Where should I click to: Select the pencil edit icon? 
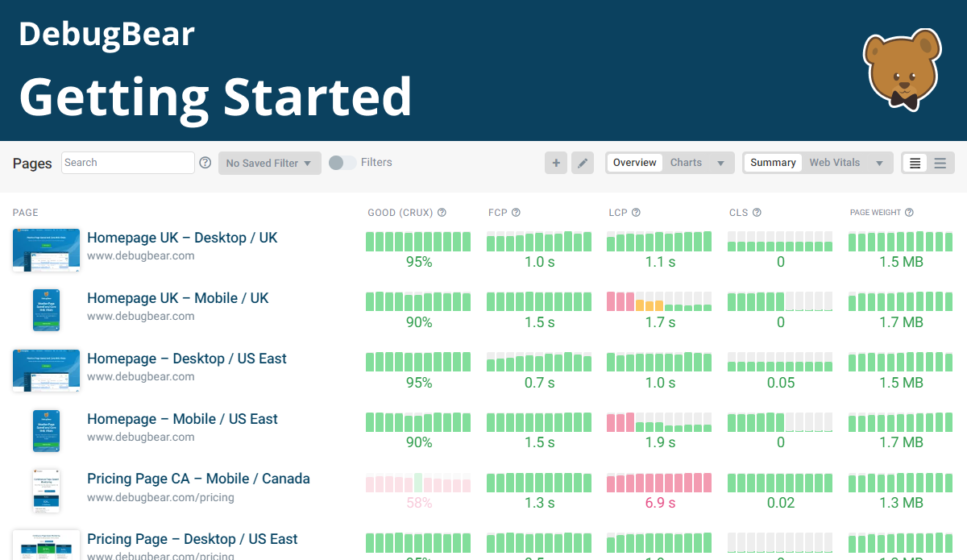583,163
